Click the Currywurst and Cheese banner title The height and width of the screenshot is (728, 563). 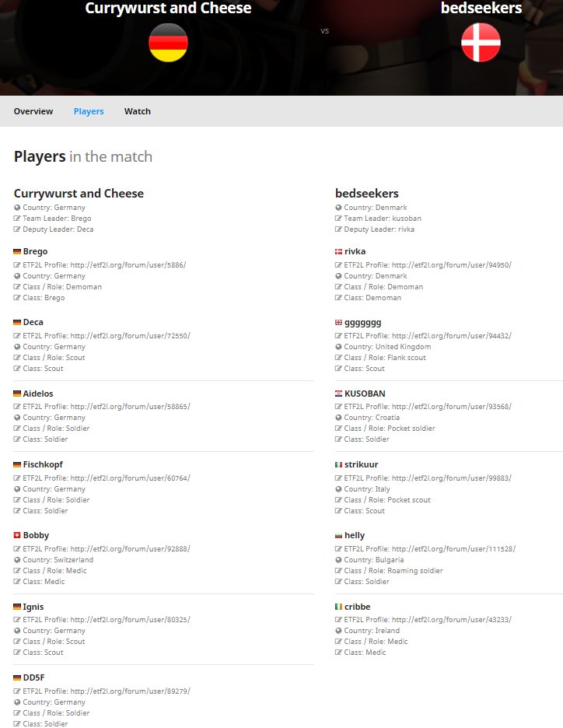tap(168, 9)
